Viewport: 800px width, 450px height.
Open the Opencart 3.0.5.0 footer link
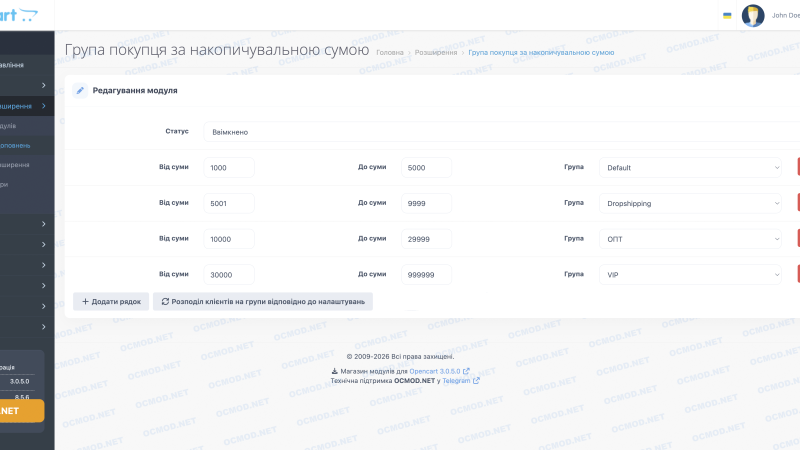pos(435,371)
